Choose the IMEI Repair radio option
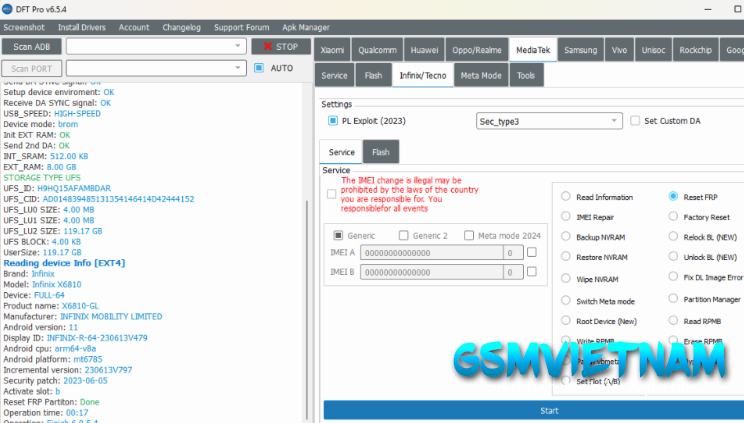This screenshot has width=744, height=423. 567,216
